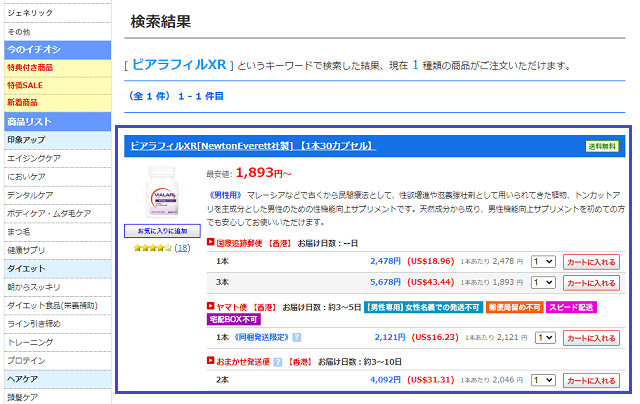Screen dimensions: 640x404
Task: Open 新着商品 in the sidebar
Action: point(58,103)
